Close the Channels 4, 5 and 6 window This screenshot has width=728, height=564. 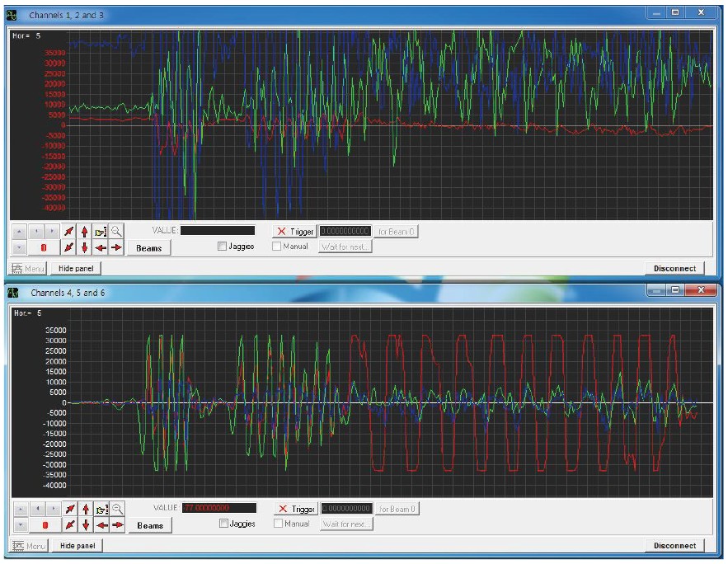[x=701, y=290]
